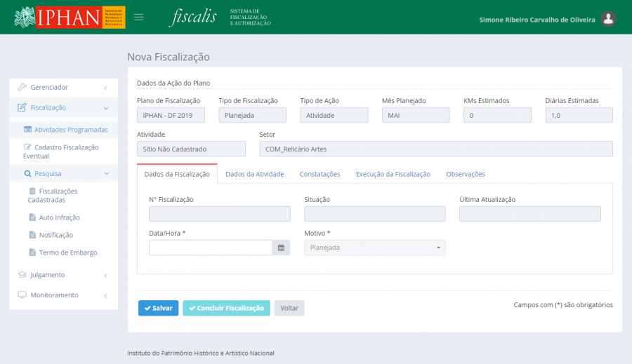Click the Monitoramento monitor icon
The width and height of the screenshot is (632, 364).
pos(22,295)
